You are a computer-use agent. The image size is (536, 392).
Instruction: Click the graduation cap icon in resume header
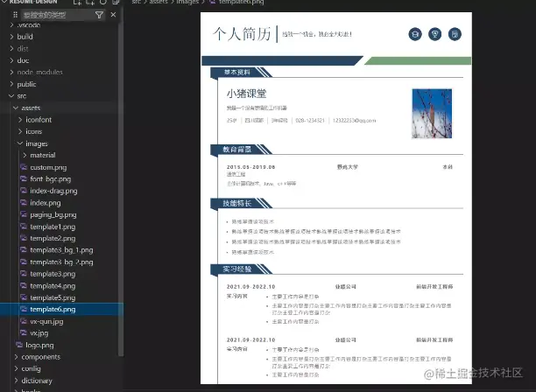tap(415, 34)
